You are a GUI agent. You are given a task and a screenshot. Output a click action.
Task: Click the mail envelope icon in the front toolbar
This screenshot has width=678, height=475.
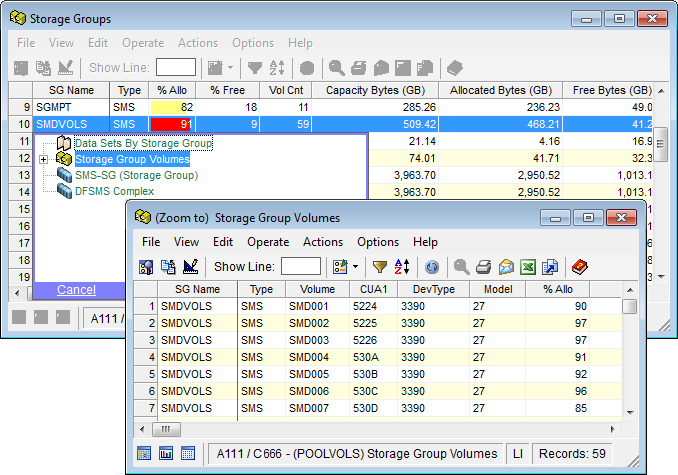tap(506, 267)
